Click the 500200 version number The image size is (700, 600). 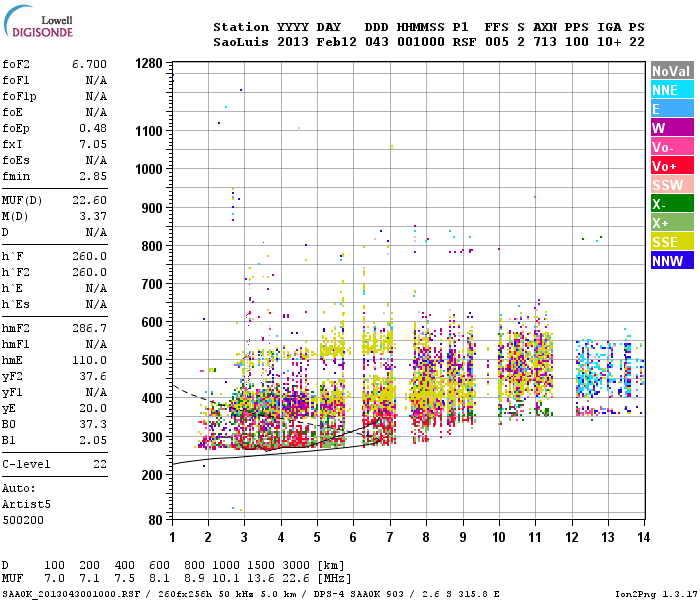[23, 520]
